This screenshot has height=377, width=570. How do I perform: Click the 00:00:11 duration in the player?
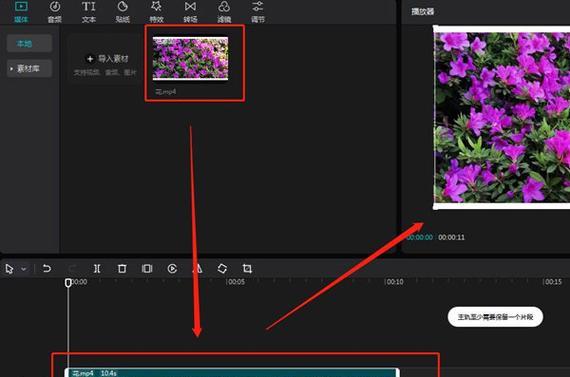451,237
